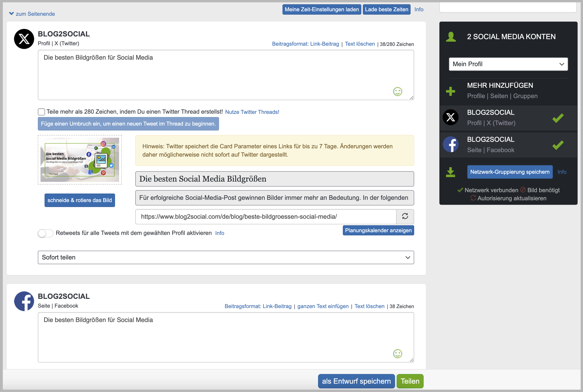Click the Facebook icon in the sidebar accounts list
This screenshot has height=392, width=583.
(450, 144)
